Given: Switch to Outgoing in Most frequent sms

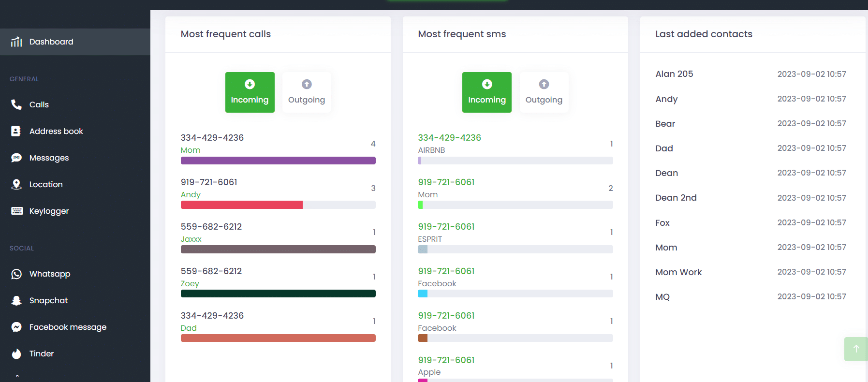Looking at the screenshot, I should click(x=544, y=92).
